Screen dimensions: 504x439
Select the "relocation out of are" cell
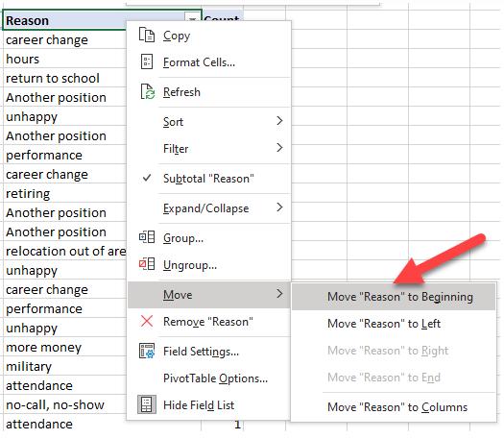click(64, 251)
